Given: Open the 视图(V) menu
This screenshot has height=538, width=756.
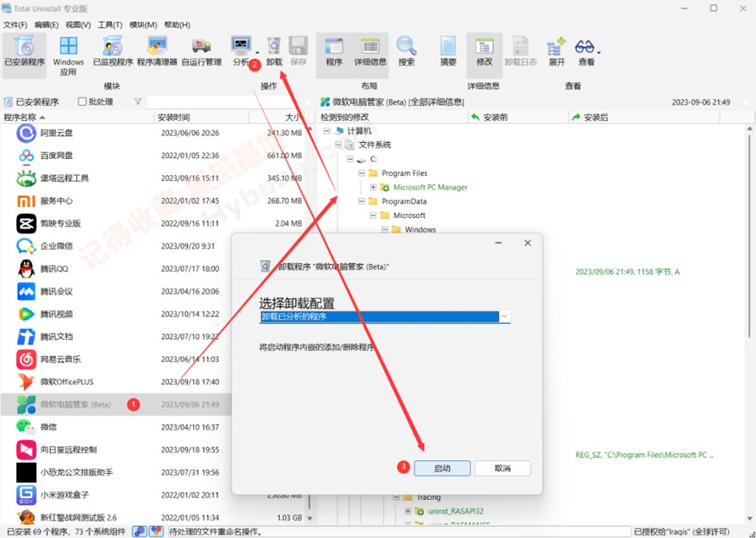Looking at the screenshot, I should [78, 25].
